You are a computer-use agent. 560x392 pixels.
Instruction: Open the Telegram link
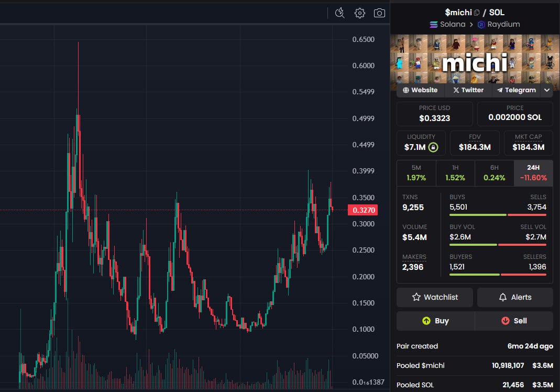coord(517,90)
